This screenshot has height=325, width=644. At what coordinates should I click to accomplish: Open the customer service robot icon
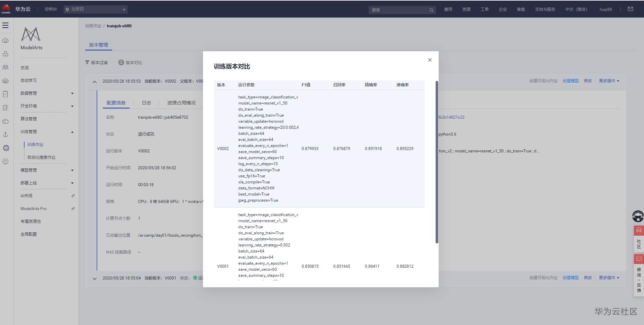pos(638,216)
